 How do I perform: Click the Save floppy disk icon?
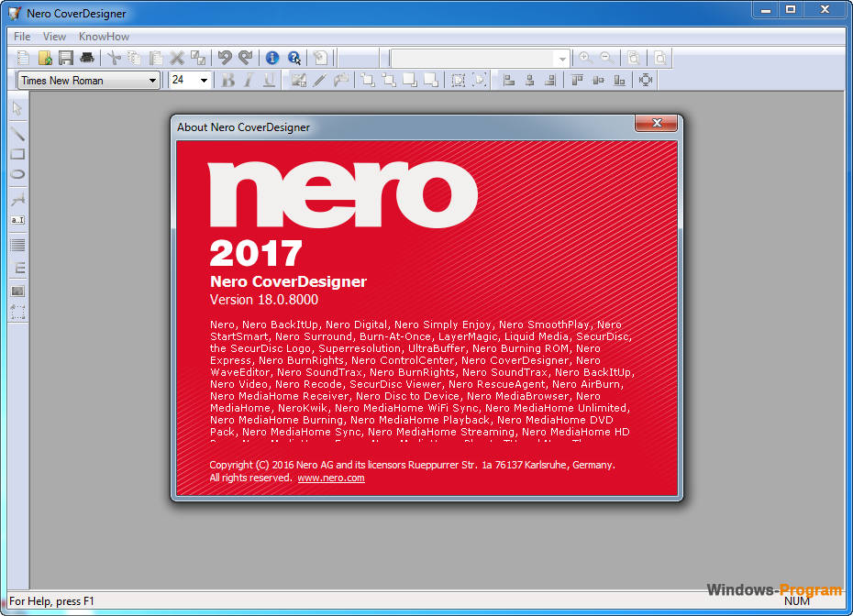pos(66,58)
